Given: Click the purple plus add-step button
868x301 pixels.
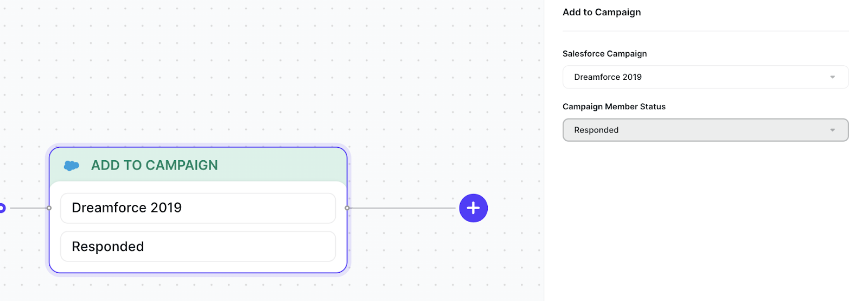Looking at the screenshot, I should click(473, 208).
